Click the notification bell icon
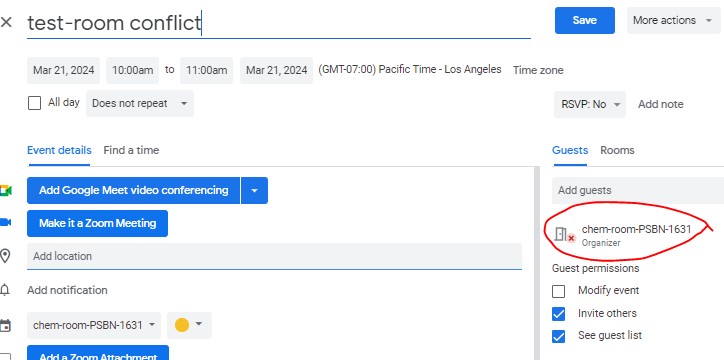The width and height of the screenshot is (724, 360). pyautogui.click(x=5, y=290)
